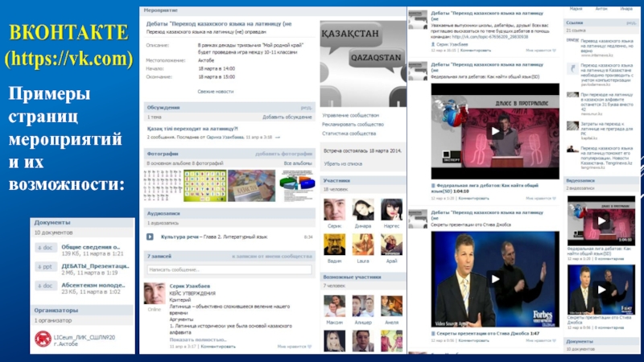
Task: Click Добавить обсуждение link
Action: click(x=287, y=117)
